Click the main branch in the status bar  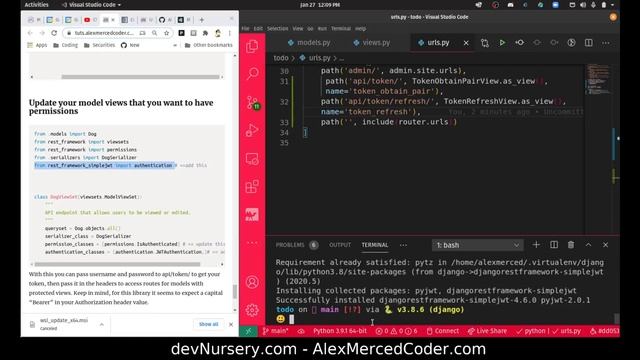(x=275, y=331)
